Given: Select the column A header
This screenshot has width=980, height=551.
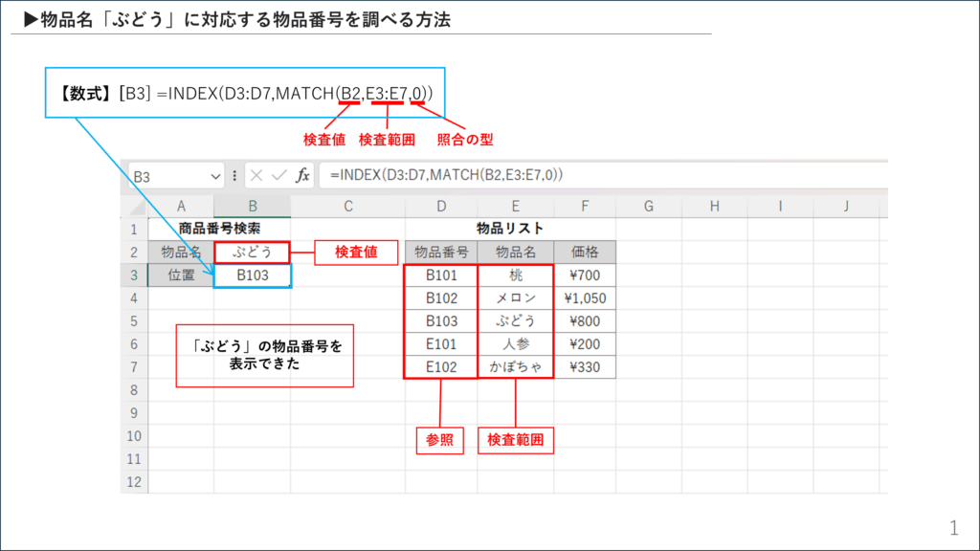Looking at the screenshot, I should pos(181,207).
